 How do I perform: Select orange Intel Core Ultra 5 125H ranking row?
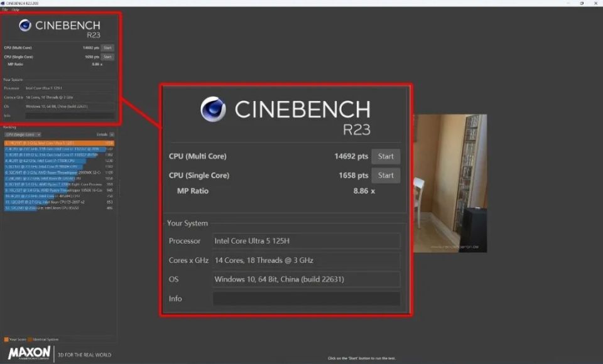coord(59,143)
